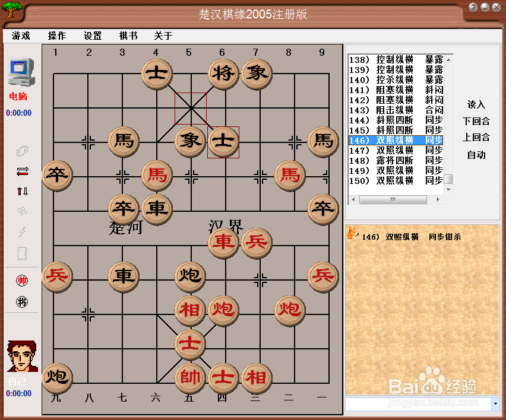Click the red 电脑 label
506x420 pixels.
click(x=18, y=96)
